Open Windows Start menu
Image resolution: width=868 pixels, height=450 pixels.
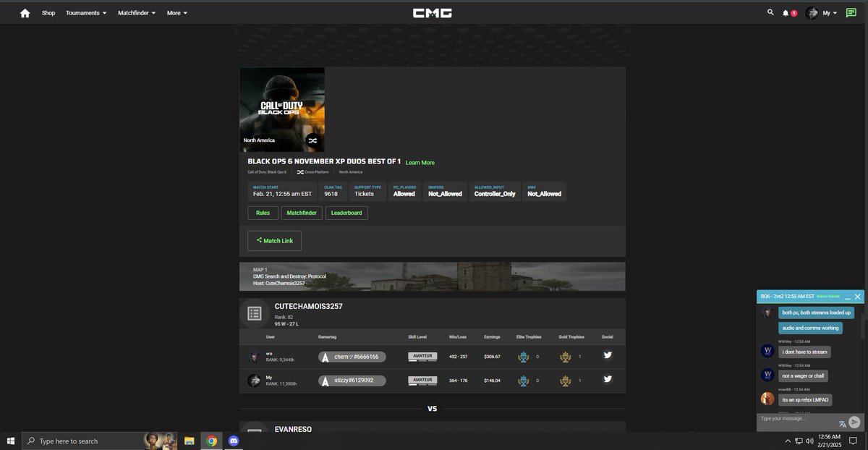pyautogui.click(x=11, y=441)
